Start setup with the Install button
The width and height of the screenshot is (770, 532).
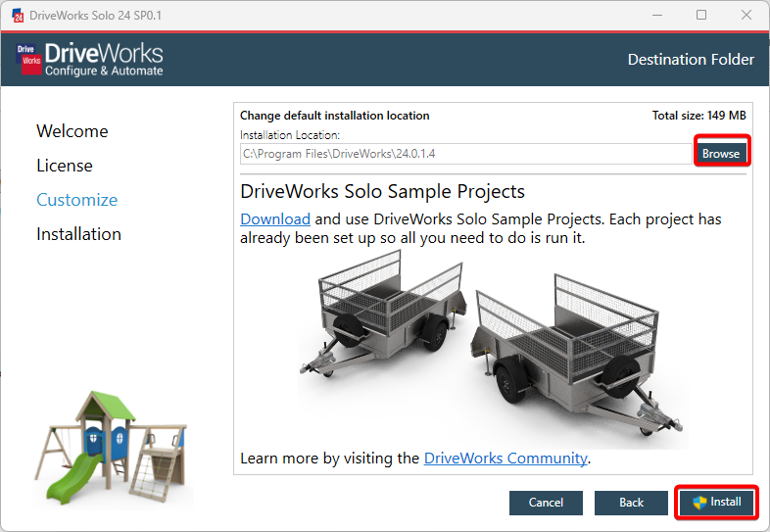[x=717, y=502]
